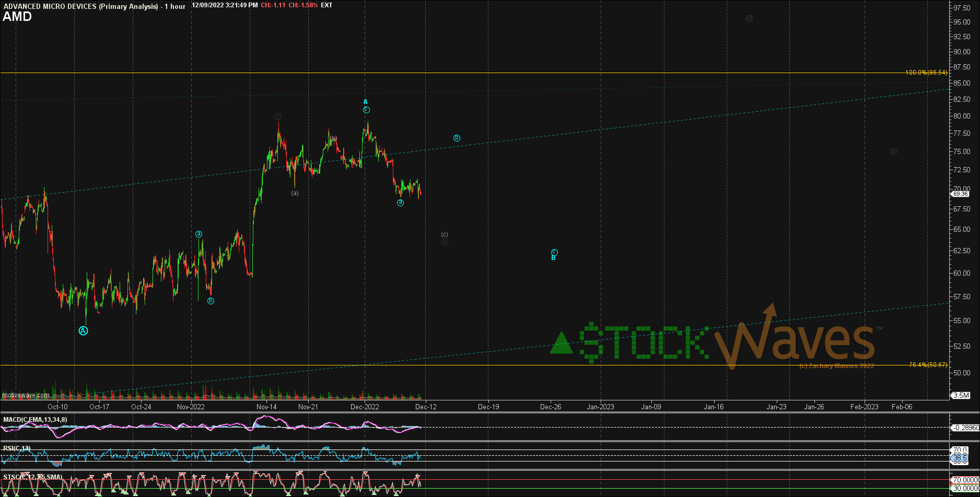The image size is (980, 497).
Task: Select the gray (c) projection label
Action: pos(445,234)
